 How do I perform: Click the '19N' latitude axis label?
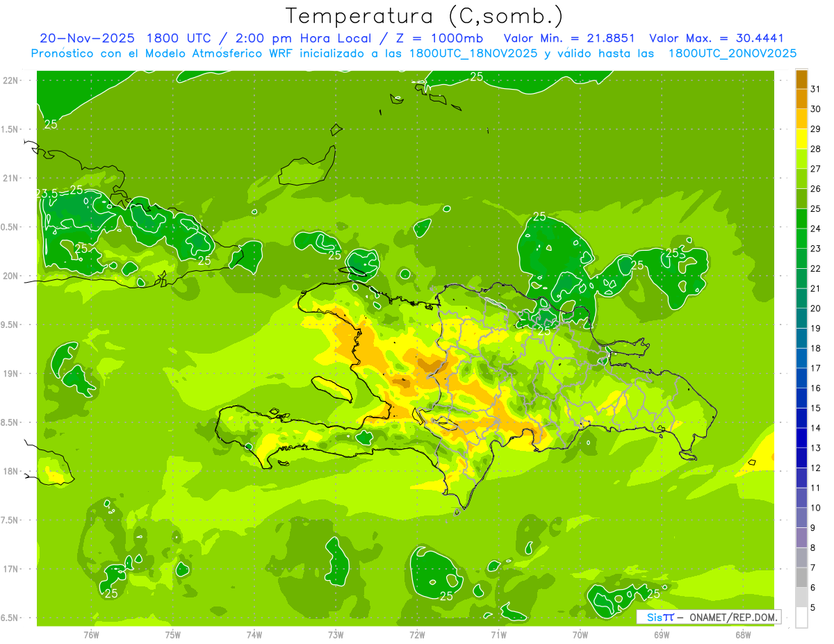coord(11,374)
